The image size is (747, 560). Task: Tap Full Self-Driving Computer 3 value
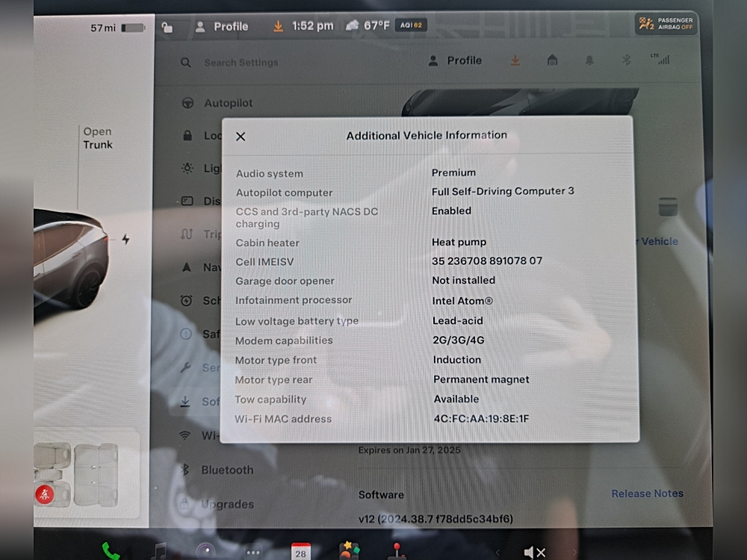point(503,191)
